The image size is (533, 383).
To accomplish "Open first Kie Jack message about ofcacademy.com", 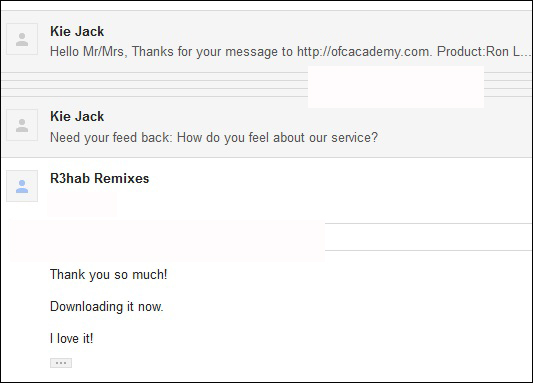I will click(x=266, y=41).
